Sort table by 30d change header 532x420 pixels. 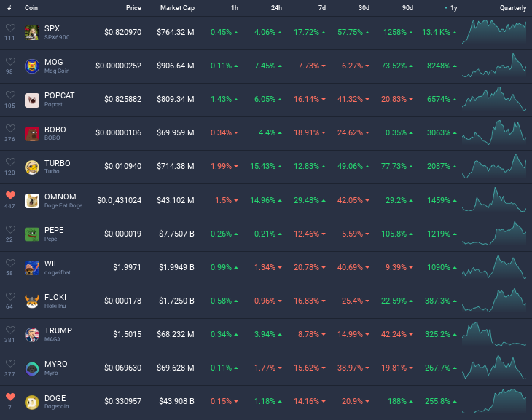pos(364,8)
